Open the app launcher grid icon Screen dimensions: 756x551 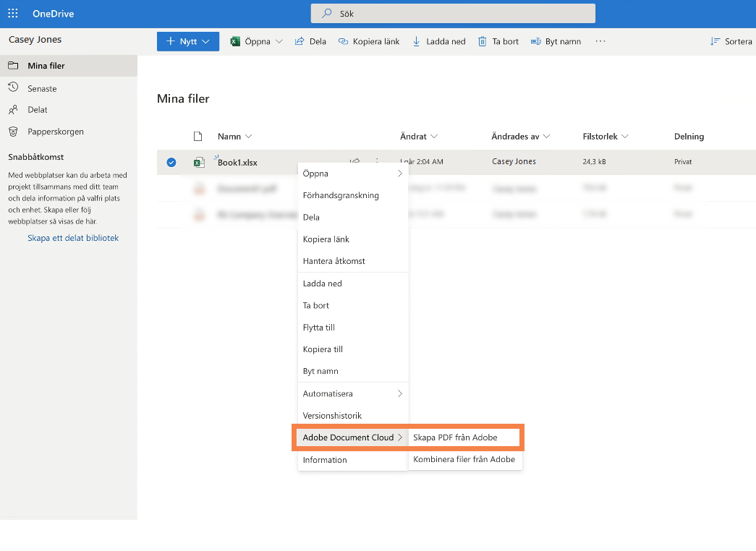(13, 14)
